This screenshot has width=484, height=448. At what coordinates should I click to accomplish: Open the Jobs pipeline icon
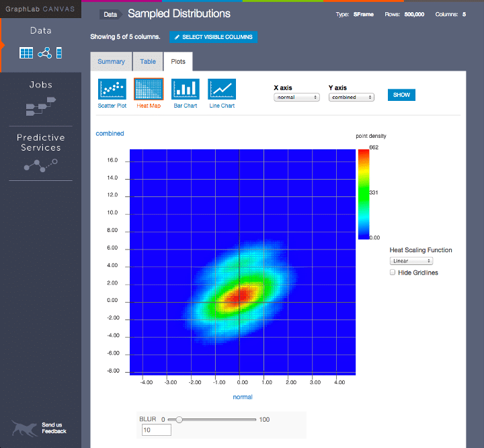[x=40, y=105]
